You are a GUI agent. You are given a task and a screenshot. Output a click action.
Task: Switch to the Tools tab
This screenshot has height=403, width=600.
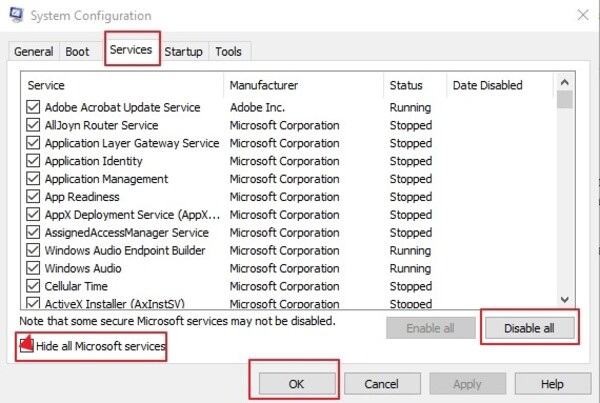[228, 52]
